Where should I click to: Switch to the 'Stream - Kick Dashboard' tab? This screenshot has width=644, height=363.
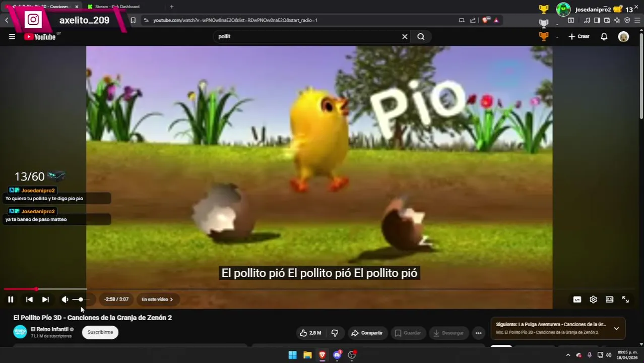click(117, 7)
